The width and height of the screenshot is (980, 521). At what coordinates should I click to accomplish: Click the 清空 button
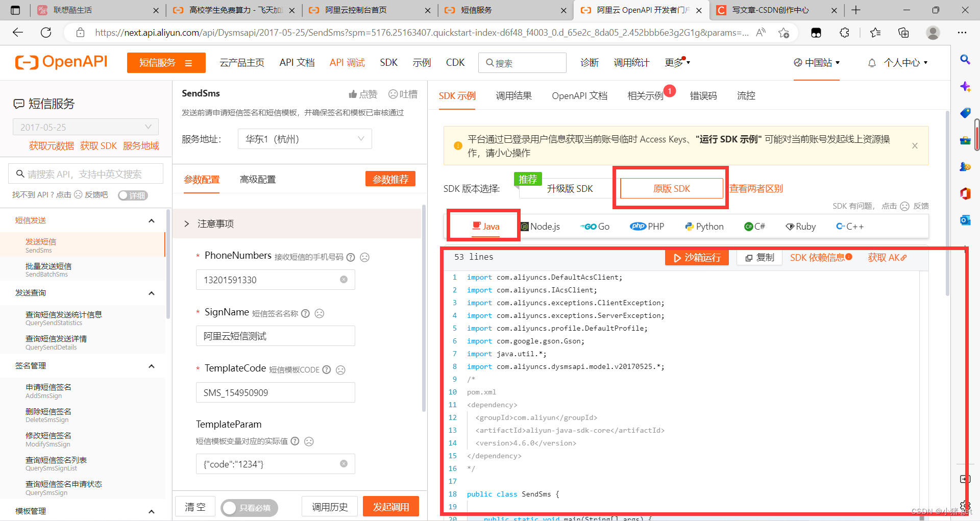coord(195,507)
